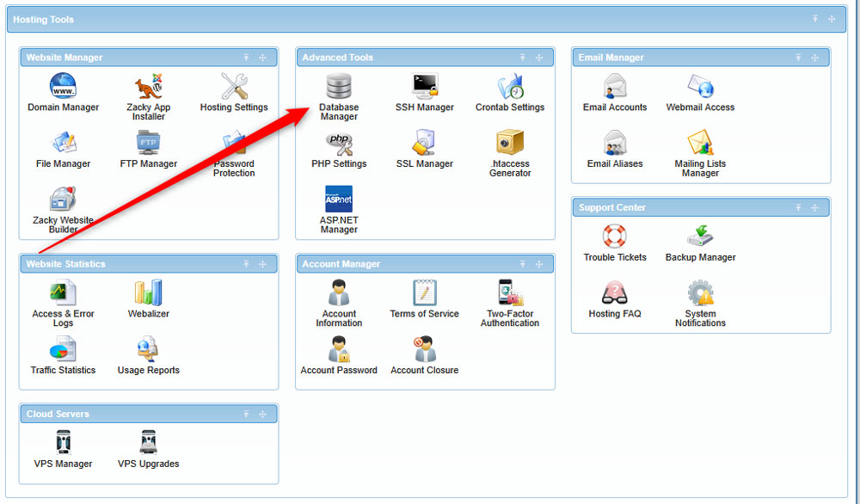
Task: Open the Database Manager
Action: (338, 90)
